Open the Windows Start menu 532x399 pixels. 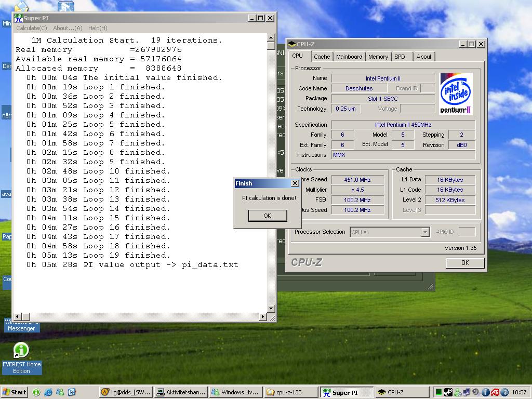(14, 392)
